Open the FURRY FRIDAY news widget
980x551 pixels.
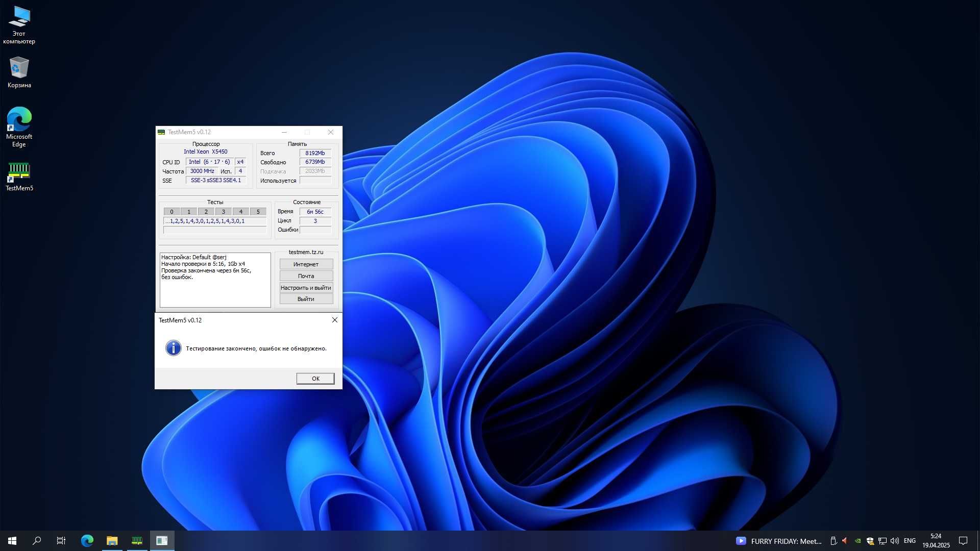[x=779, y=541]
